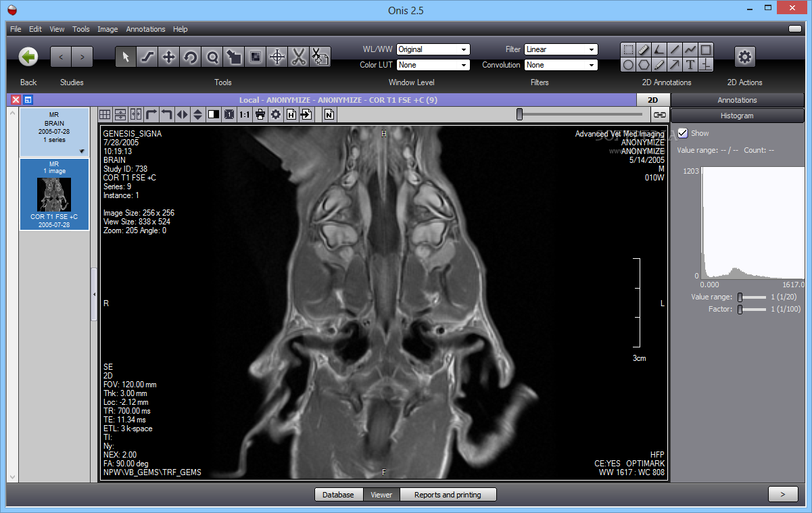Select the crosshair localizer tool
The height and width of the screenshot is (513, 812).
pyautogui.click(x=277, y=57)
